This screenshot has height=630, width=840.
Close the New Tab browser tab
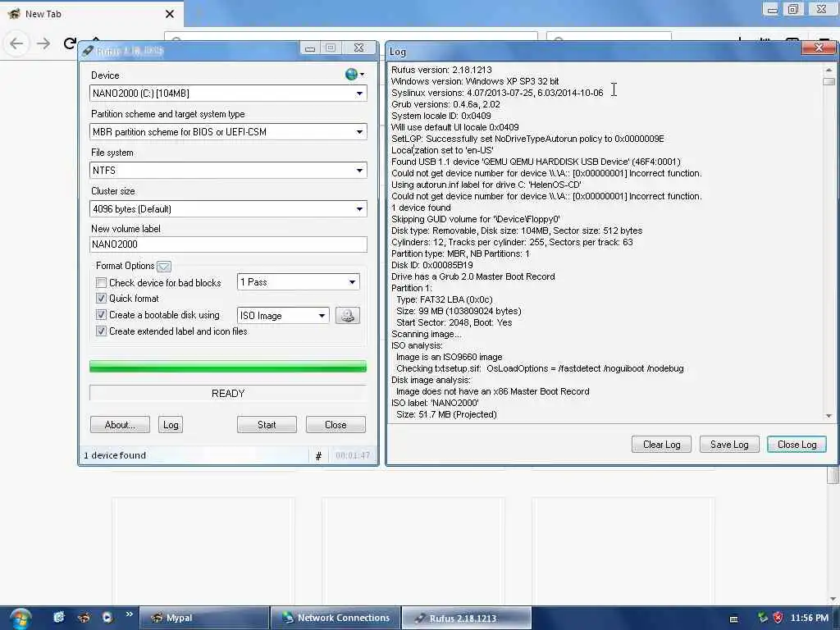tap(170, 14)
